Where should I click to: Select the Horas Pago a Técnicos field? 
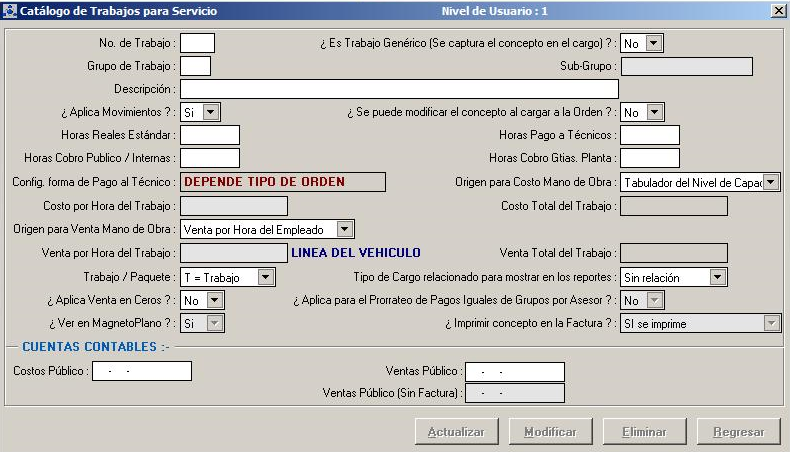click(x=649, y=135)
